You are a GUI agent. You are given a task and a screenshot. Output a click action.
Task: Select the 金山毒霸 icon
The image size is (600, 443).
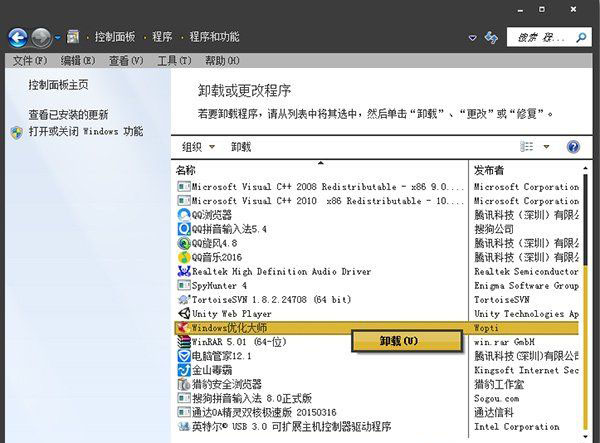coord(184,370)
